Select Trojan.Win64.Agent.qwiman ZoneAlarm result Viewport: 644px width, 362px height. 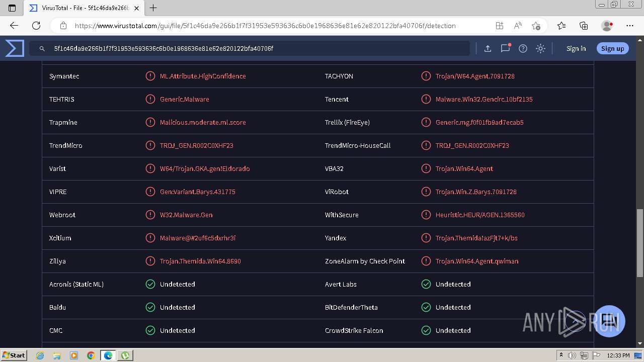point(477,261)
